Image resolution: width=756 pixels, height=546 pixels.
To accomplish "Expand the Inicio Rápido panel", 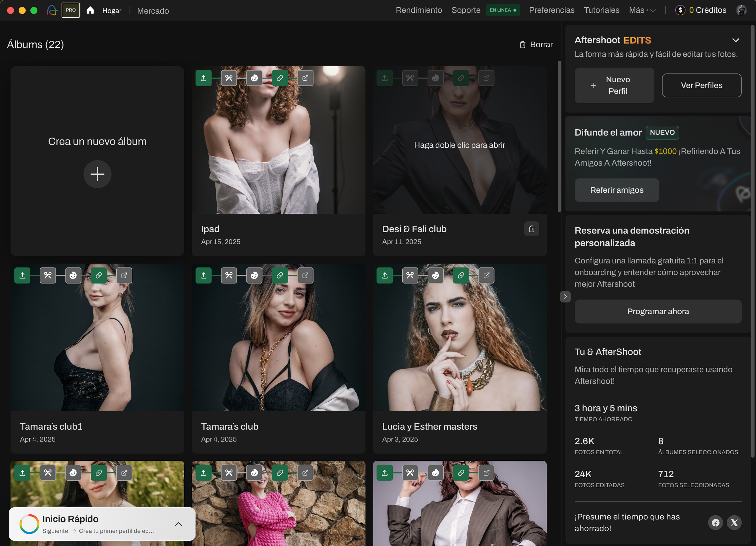I will tap(179, 524).
